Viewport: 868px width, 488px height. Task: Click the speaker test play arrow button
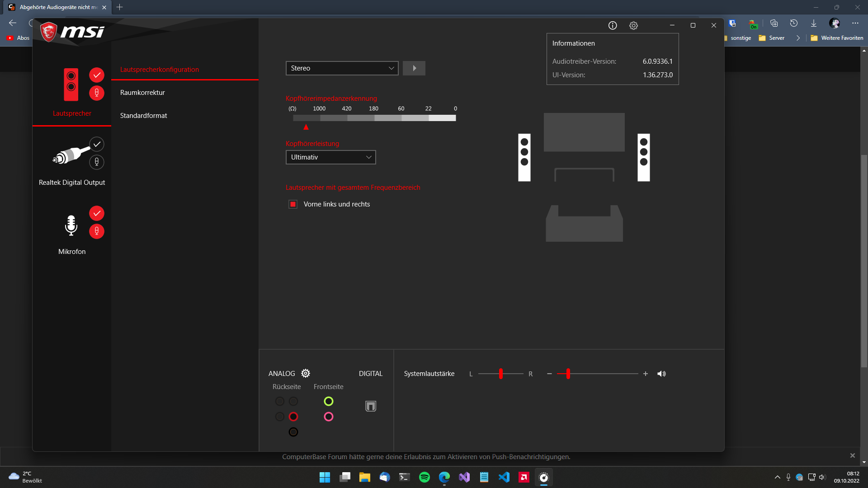[x=414, y=68]
